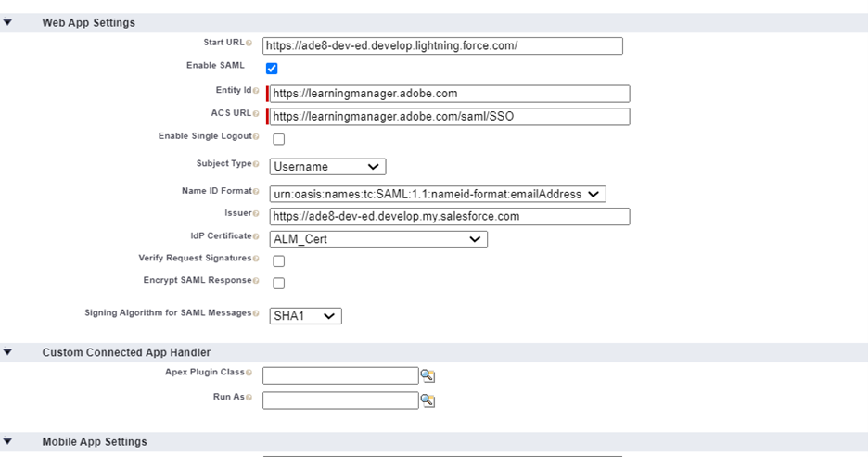Click help icon beside Entity Id label

pos(256,91)
